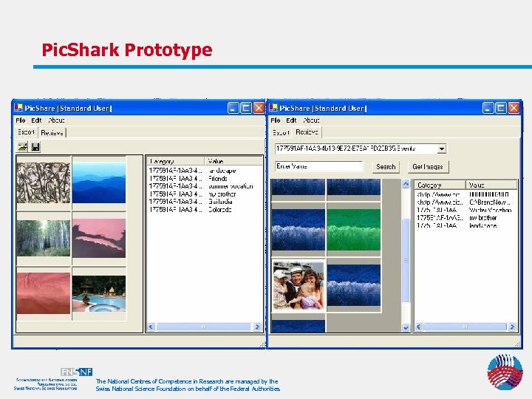The image size is (532, 399).
Task: Select the 'Colorado' row in the left list
Action: tap(205, 210)
